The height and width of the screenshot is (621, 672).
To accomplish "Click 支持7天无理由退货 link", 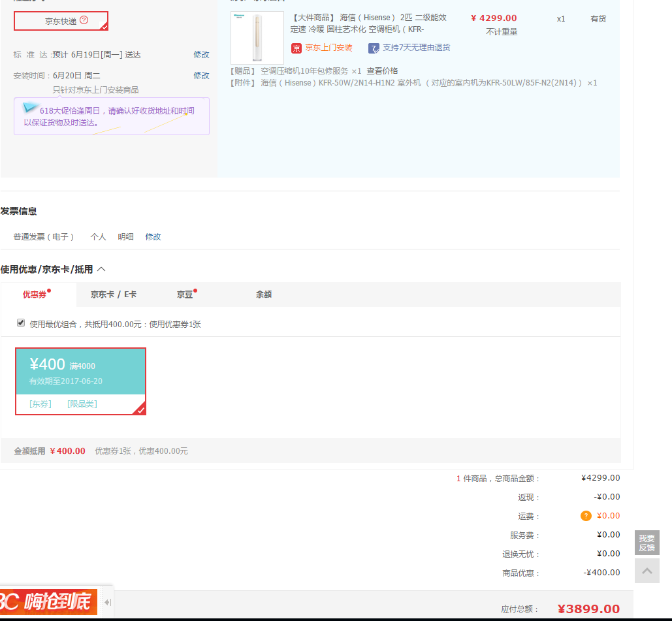I will click(x=417, y=48).
